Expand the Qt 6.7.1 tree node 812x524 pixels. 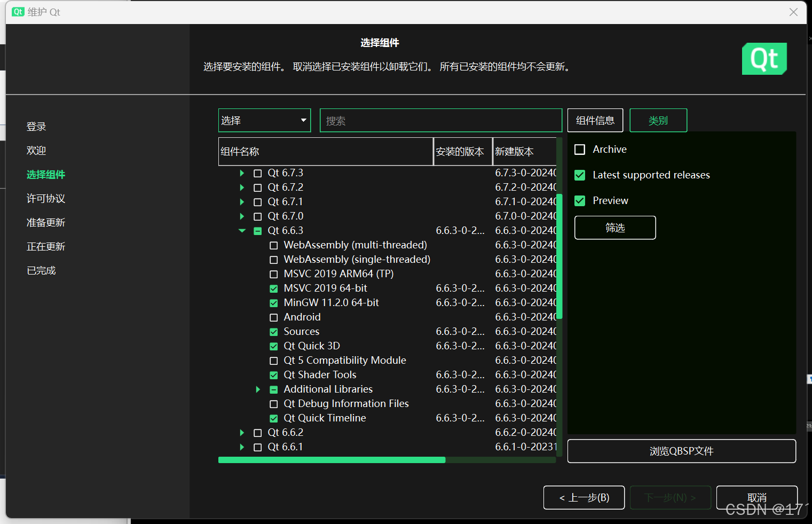point(242,202)
